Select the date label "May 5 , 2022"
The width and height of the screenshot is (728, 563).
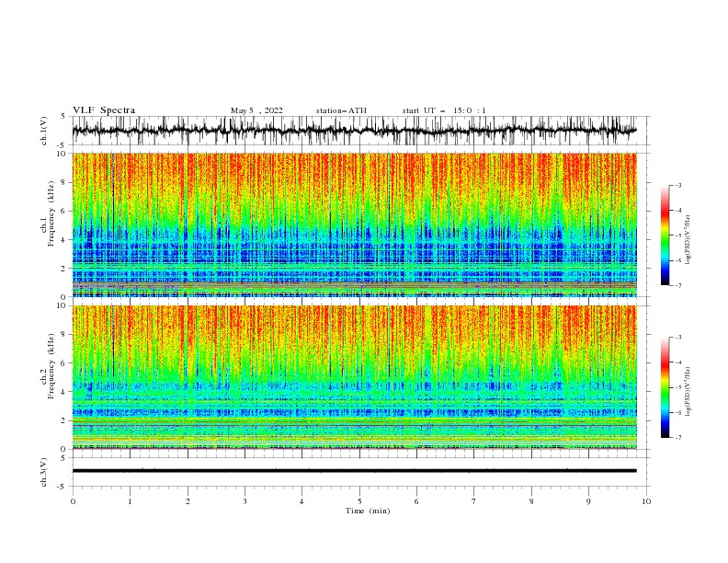(x=256, y=110)
